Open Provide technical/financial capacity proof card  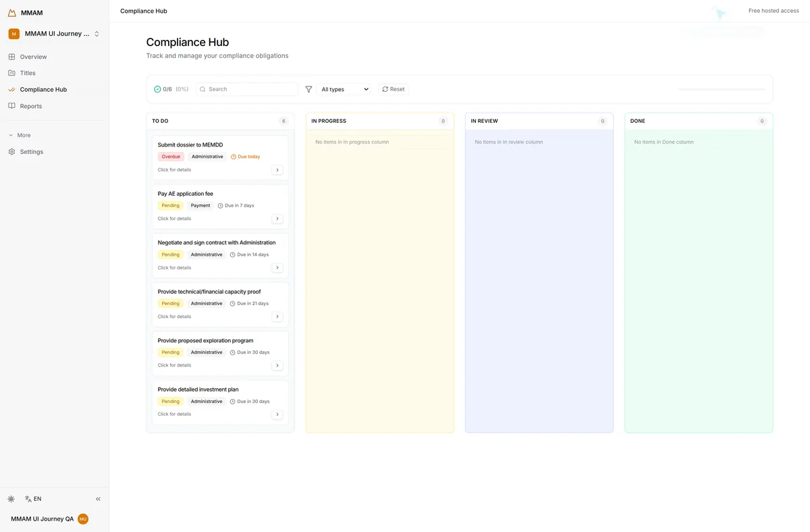220,304
